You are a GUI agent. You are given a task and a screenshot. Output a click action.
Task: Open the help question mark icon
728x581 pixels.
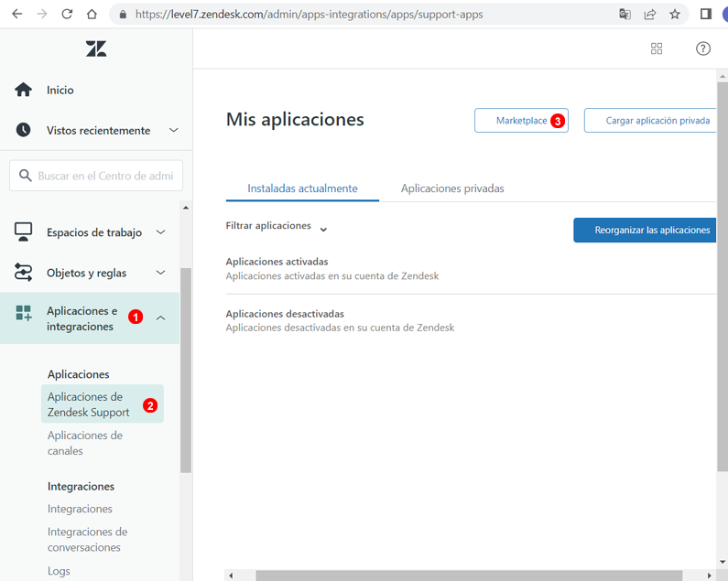(703, 48)
